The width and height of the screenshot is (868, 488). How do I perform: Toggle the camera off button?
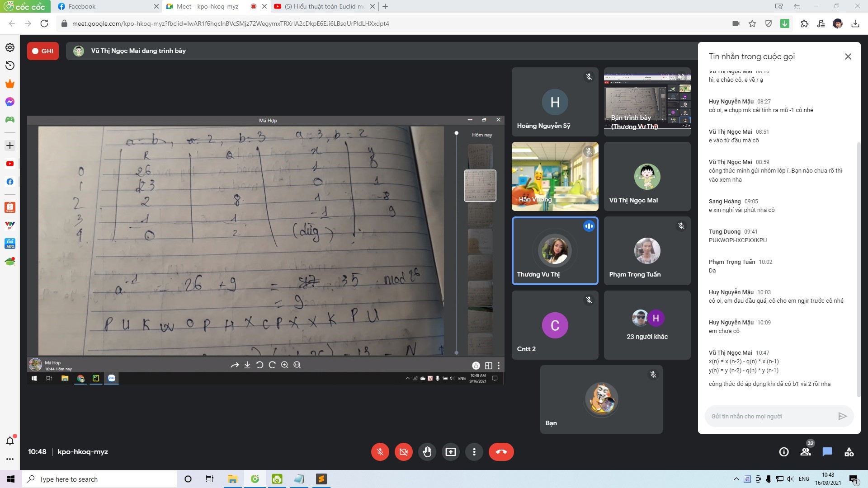pyautogui.click(x=404, y=452)
